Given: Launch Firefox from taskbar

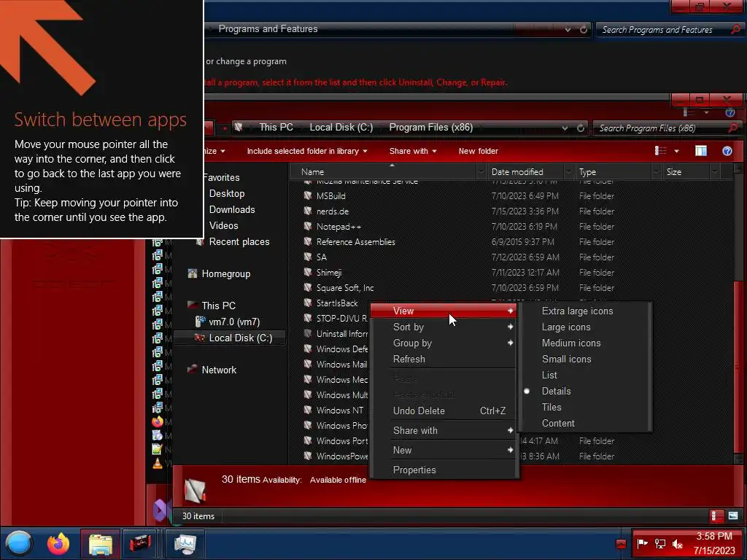Looking at the screenshot, I should [58, 543].
